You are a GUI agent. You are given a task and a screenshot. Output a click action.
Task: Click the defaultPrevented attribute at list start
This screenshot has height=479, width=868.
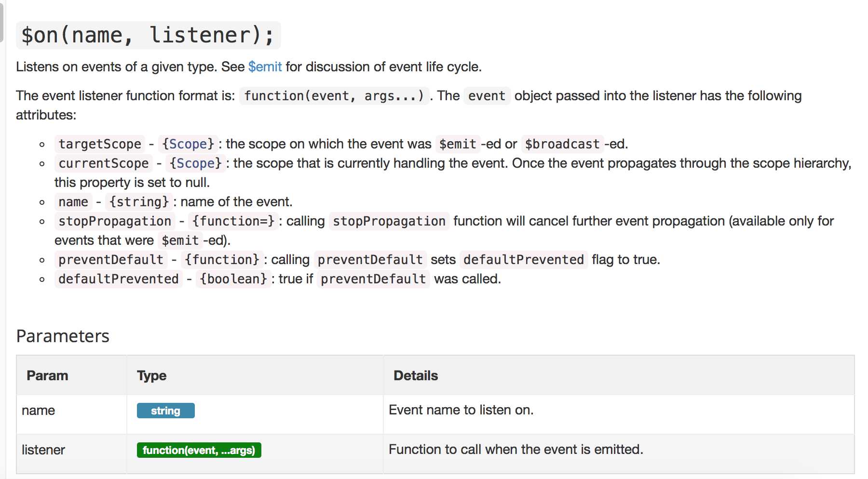119,279
